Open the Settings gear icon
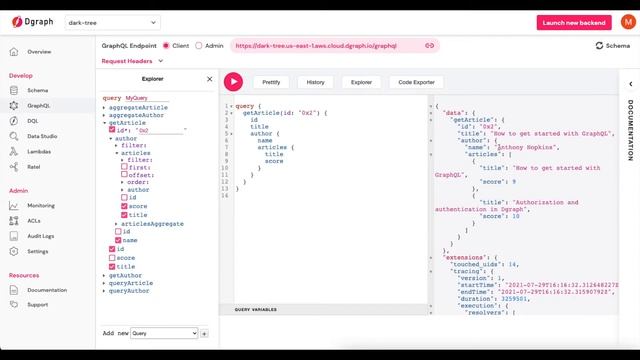The height and width of the screenshot is (360, 640). (x=14, y=251)
